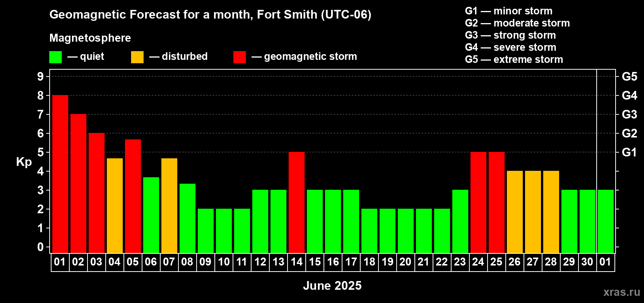Screen dimensions: 644x303
Task: Click the red bar for day 14
Action: click(x=297, y=202)
